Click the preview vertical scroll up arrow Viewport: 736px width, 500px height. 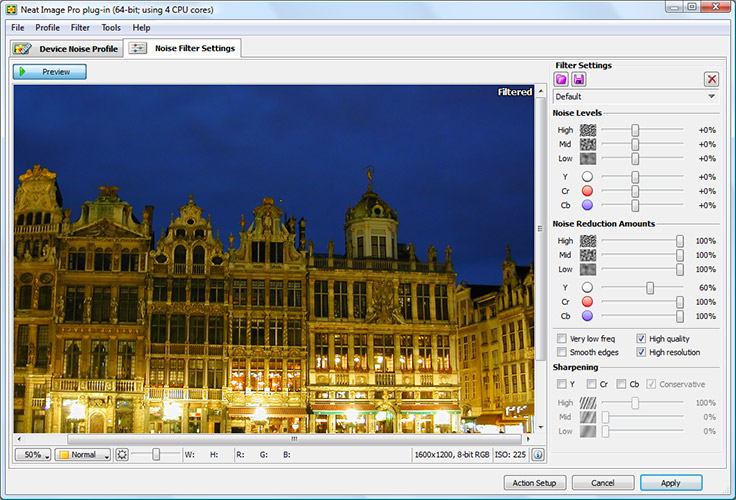(541, 91)
